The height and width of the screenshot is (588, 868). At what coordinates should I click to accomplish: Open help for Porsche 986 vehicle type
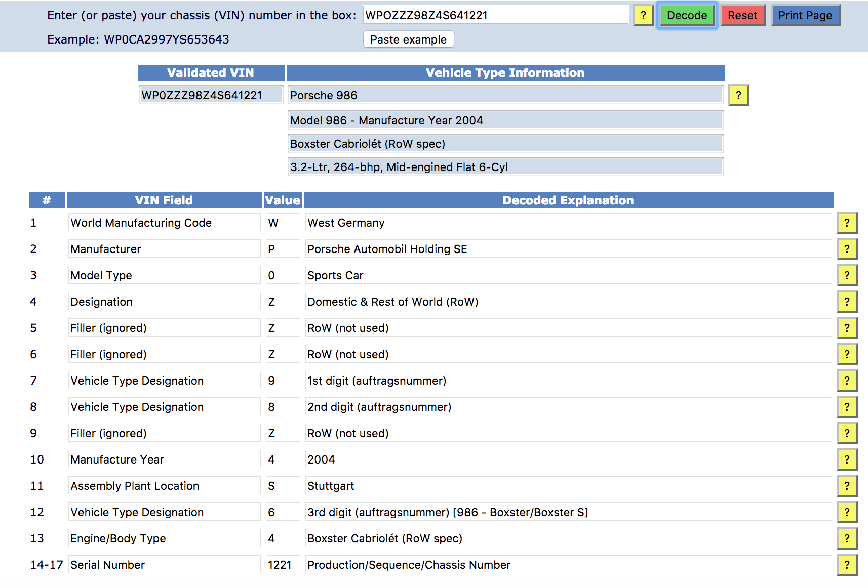click(738, 95)
